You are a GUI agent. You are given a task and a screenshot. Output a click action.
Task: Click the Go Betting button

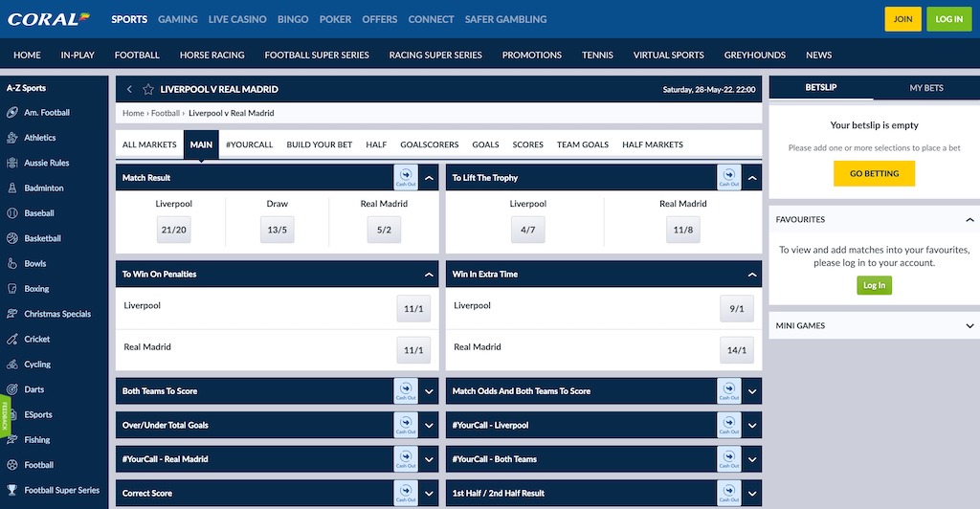tap(874, 173)
